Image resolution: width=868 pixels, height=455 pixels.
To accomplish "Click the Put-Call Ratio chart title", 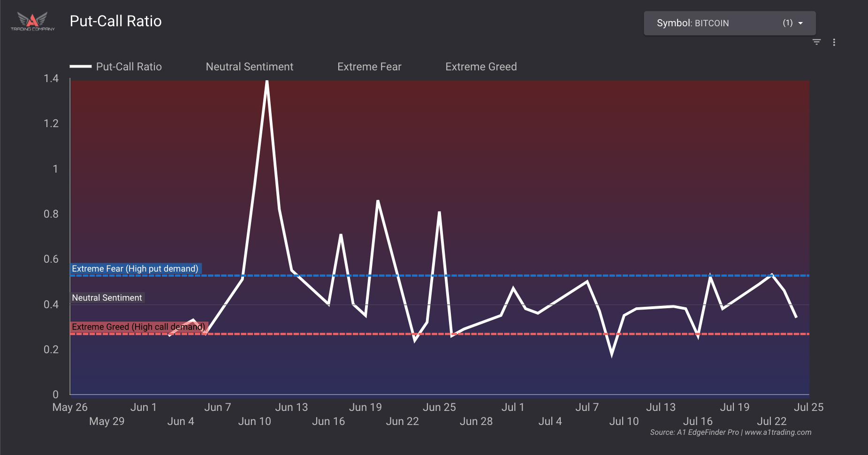I will click(115, 22).
